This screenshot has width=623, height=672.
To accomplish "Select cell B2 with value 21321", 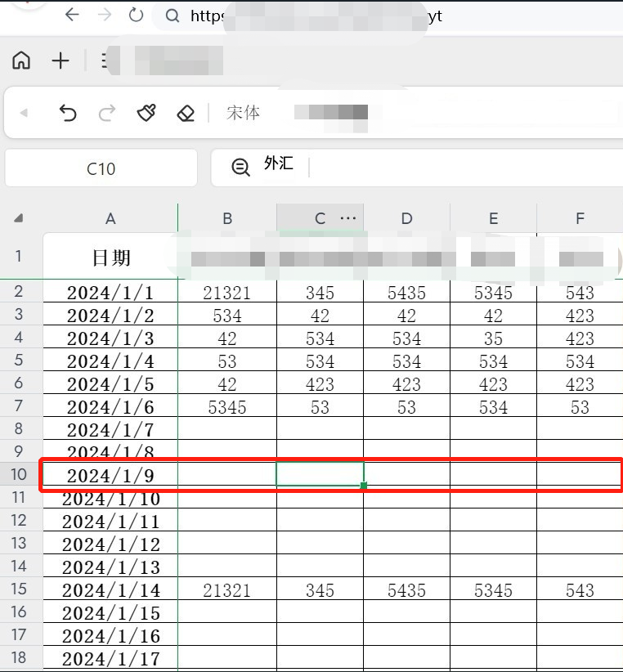I will [227, 293].
